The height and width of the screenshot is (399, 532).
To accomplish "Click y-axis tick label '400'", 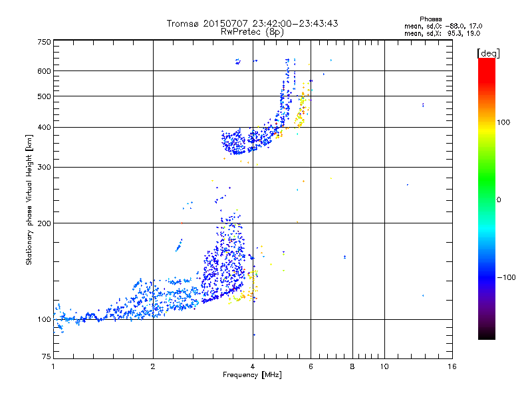I will [44, 127].
